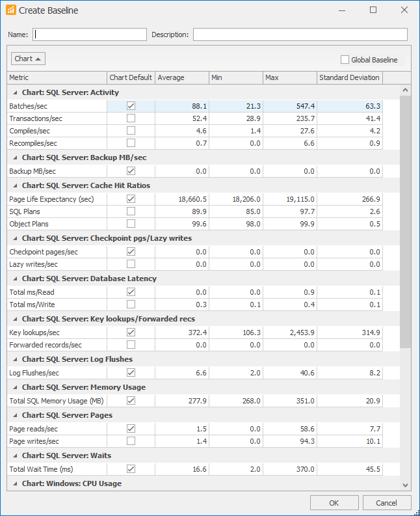Uncheck Chart Default for Key lookups/sec
This screenshot has width=420, height=516.
coord(131,332)
